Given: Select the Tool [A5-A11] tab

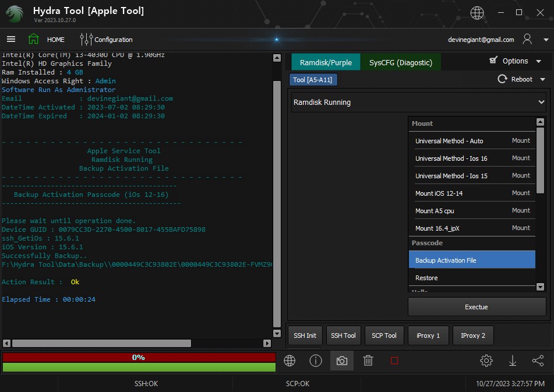Looking at the screenshot, I should [313, 80].
